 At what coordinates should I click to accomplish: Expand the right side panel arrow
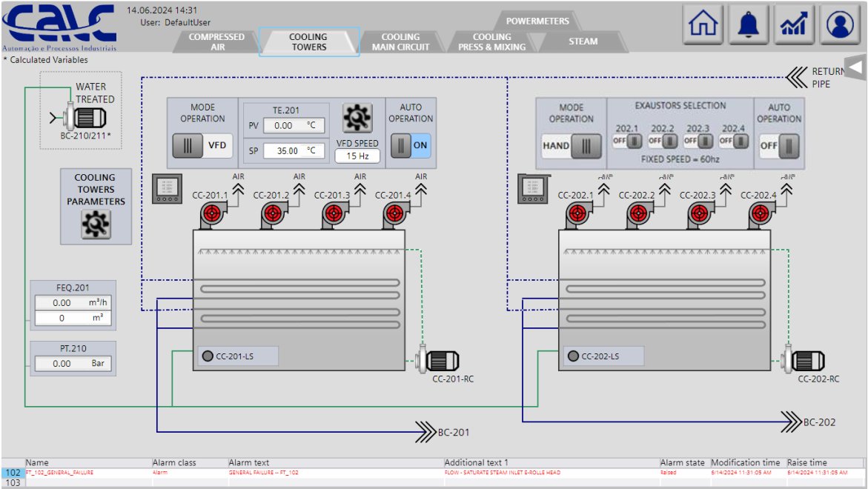[x=855, y=67]
